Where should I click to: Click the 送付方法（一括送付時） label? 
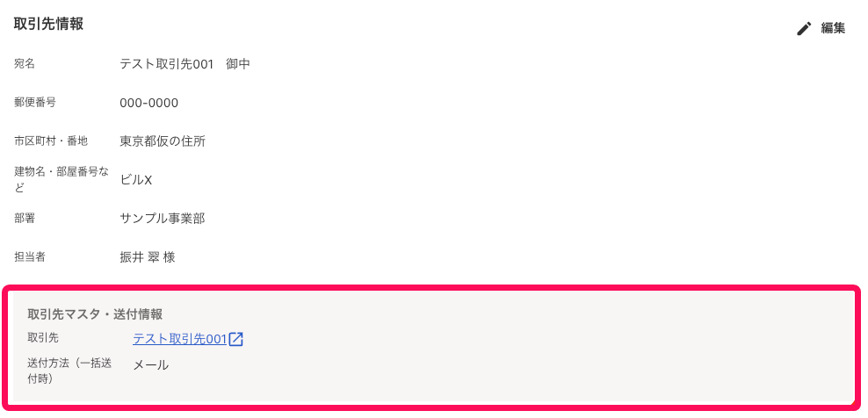click(69, 371)
